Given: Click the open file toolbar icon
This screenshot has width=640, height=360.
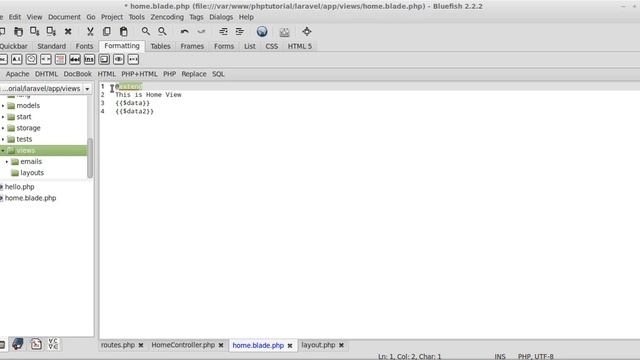Looking at the screenshot, I should tap(18, 31).
